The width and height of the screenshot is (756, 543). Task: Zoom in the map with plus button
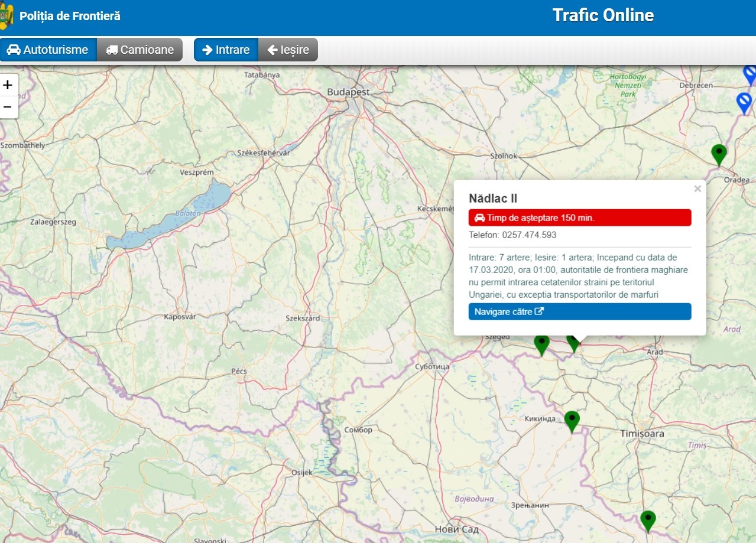[8, 85]
